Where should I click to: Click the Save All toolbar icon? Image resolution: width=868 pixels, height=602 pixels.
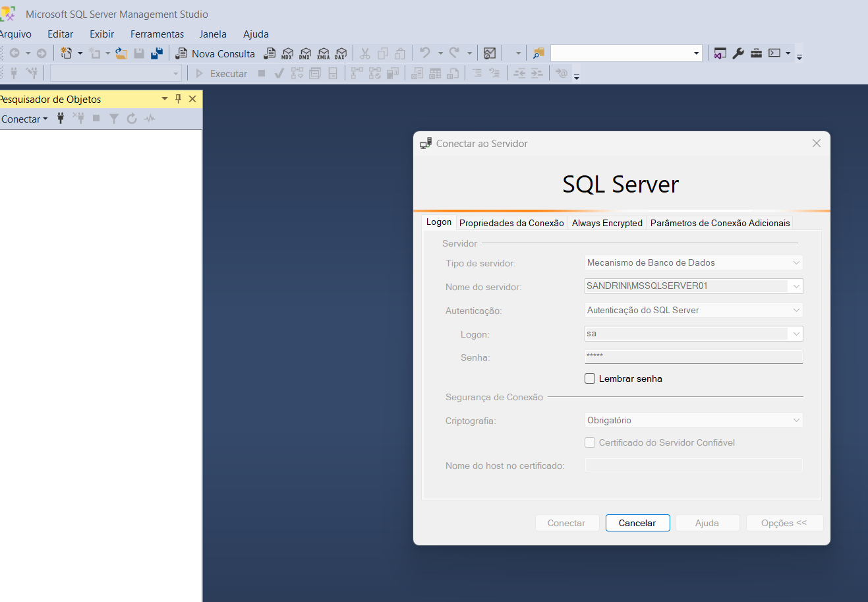pos(157,53)
